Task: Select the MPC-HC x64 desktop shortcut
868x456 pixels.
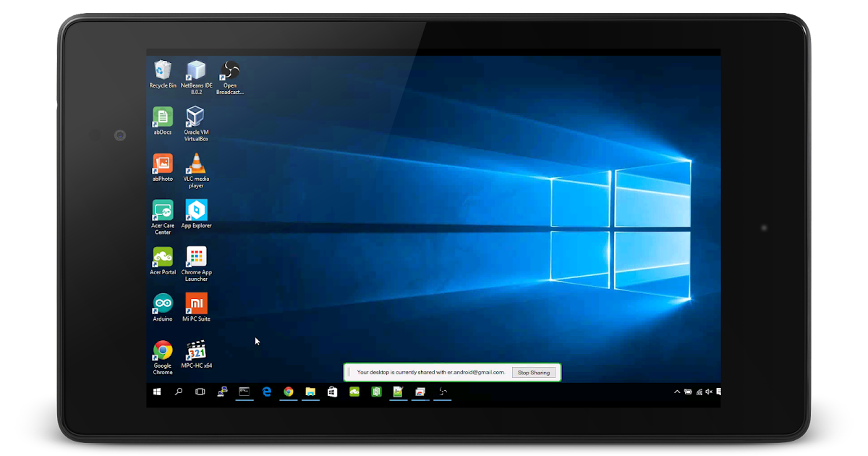Action: pyautogui.click(x=196, y=354)
